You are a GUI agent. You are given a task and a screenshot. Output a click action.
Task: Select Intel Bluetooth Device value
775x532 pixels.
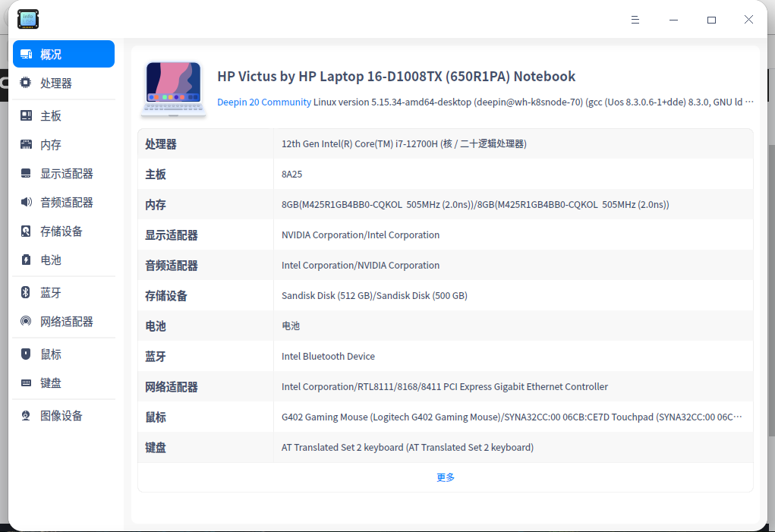(x=328, y=356)
